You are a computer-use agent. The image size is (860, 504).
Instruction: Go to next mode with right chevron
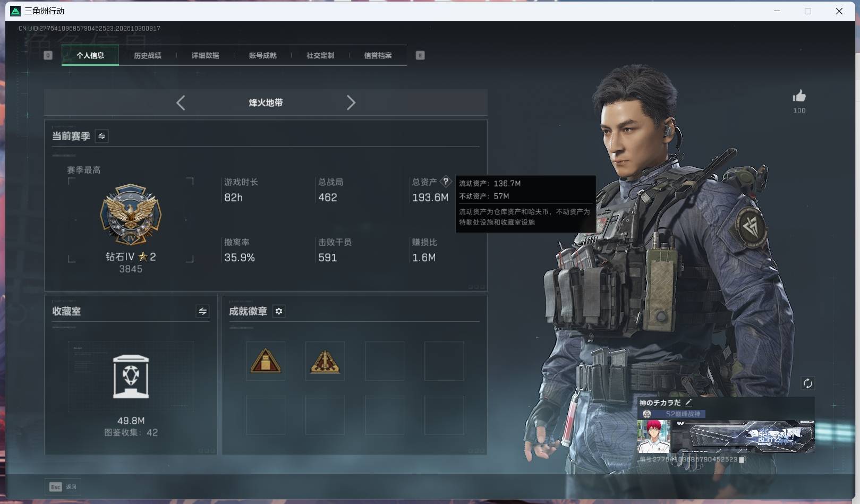tap(351, 102)
